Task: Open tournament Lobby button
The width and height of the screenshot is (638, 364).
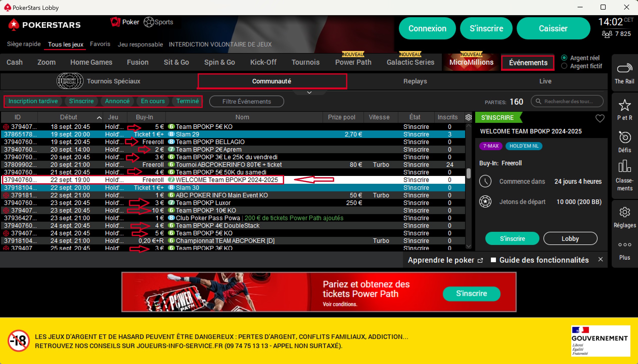Action: pos(570,238)
